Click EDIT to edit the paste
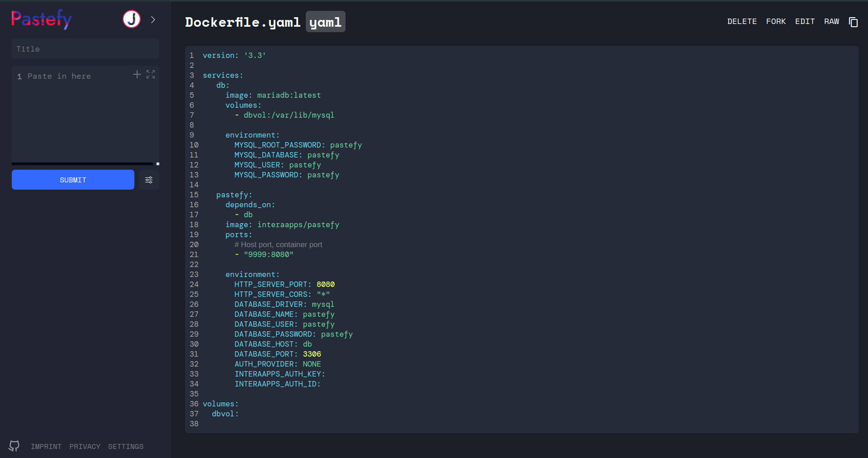 click(x=805, y=21)
